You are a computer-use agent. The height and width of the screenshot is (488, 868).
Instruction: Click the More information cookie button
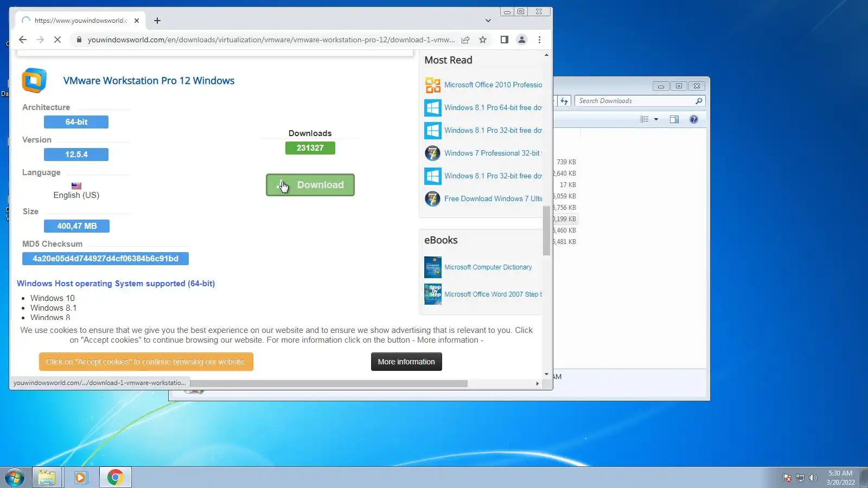[406, 362]
